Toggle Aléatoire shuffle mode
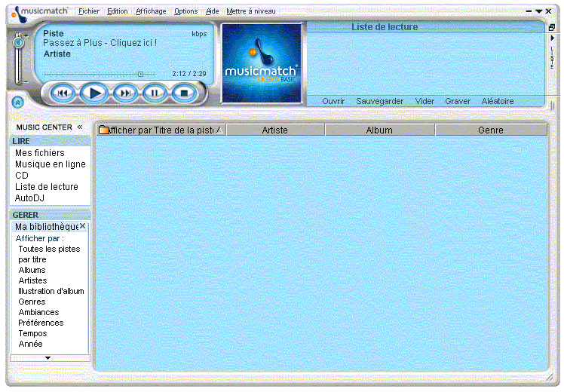Viewport: 564px width, 392px height. pyautogui.click(x=498, y=101)
